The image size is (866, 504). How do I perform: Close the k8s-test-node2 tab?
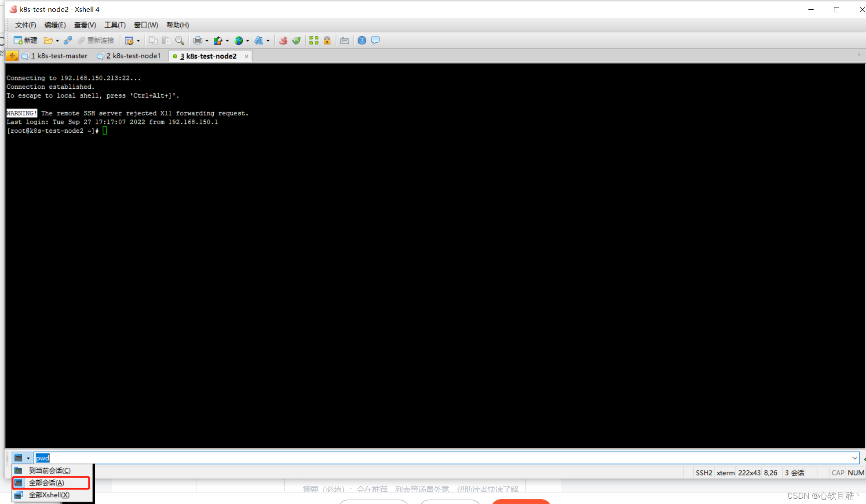click(246, 56)
